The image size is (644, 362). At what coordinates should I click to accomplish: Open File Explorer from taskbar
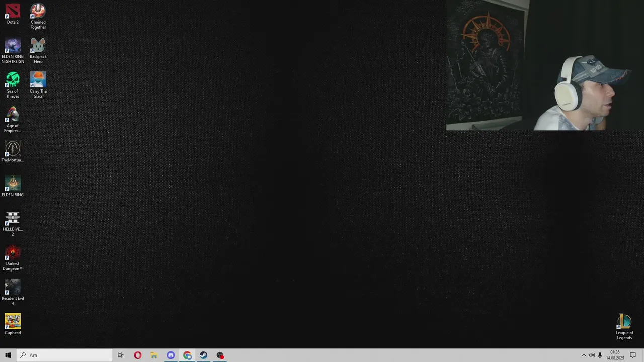click(x=154, y=355)
